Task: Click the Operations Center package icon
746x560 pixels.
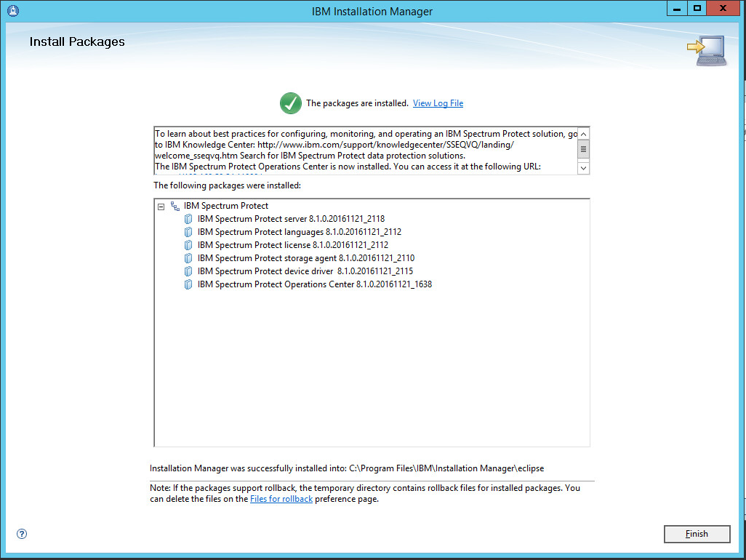Action: tap(188, 284)
